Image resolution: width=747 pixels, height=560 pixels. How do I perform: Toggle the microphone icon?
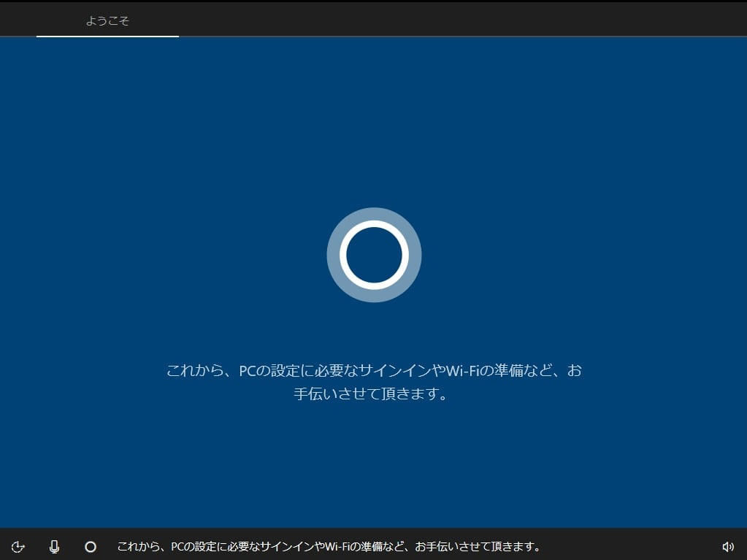pyautogui.click(x=54, y=547)
